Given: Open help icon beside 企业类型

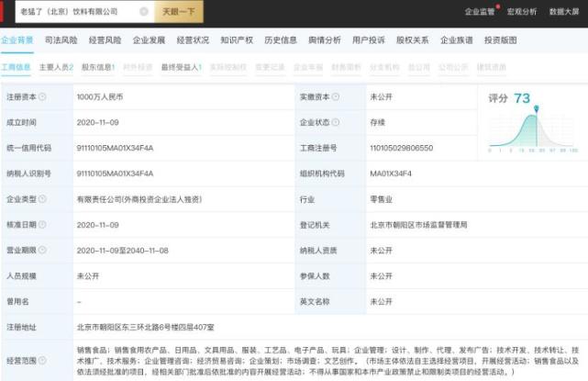Looking at the screenshot, I should (42, 199).
